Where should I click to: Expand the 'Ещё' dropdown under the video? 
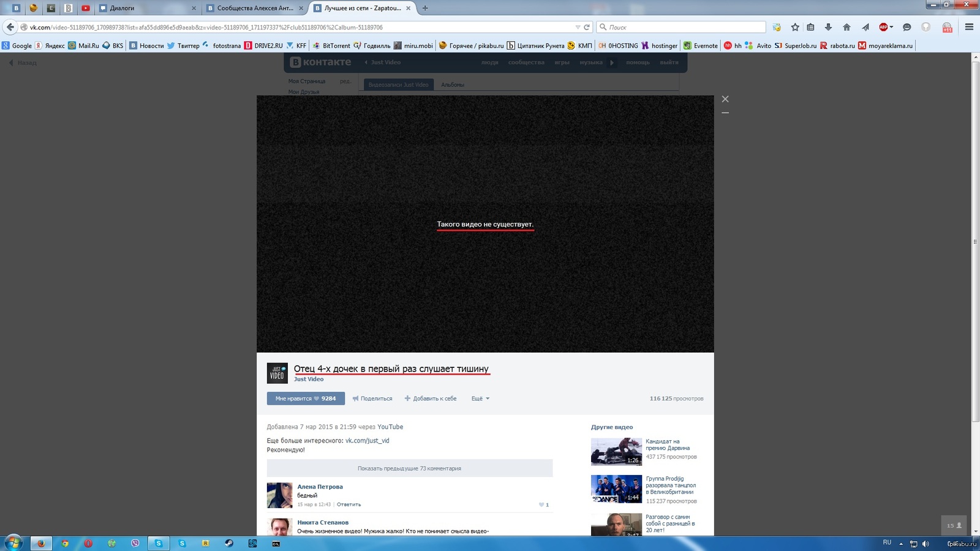point(480,399)
